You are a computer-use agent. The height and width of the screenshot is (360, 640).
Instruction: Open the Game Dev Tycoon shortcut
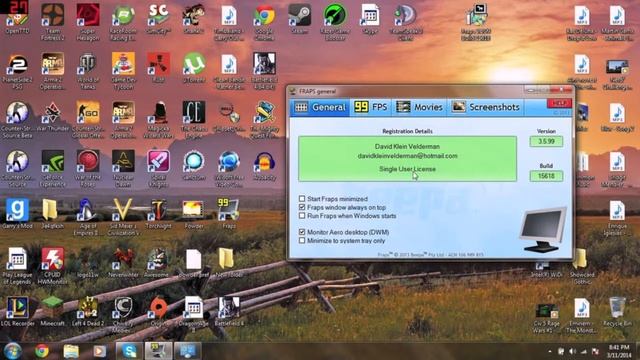123,70
